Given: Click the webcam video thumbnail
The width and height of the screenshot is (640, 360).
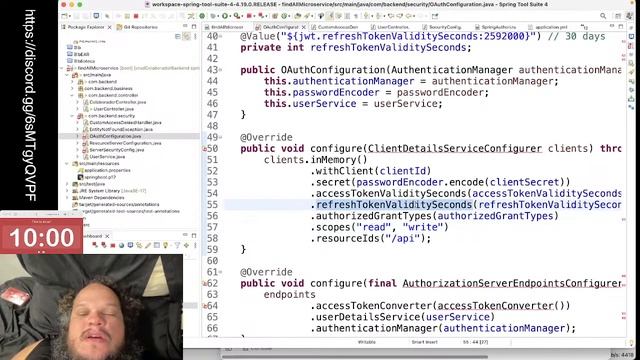Looking at the screenshot, I should pyautogui.click(x=91, y=307).
